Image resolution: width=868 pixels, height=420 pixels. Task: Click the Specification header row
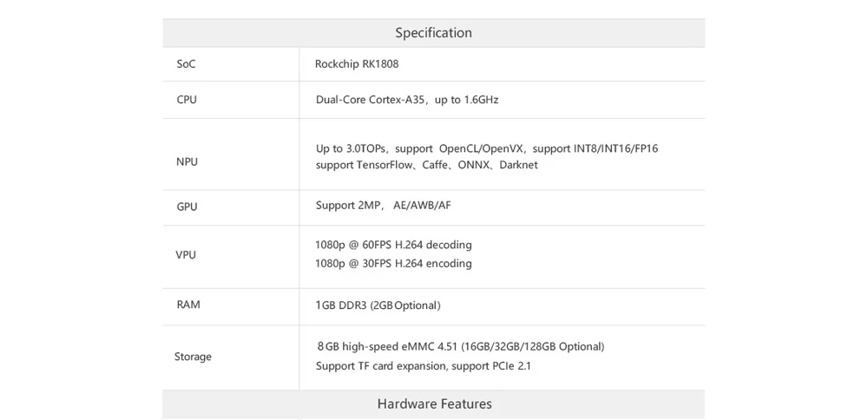pyautogui.click(x=433, y=33)
